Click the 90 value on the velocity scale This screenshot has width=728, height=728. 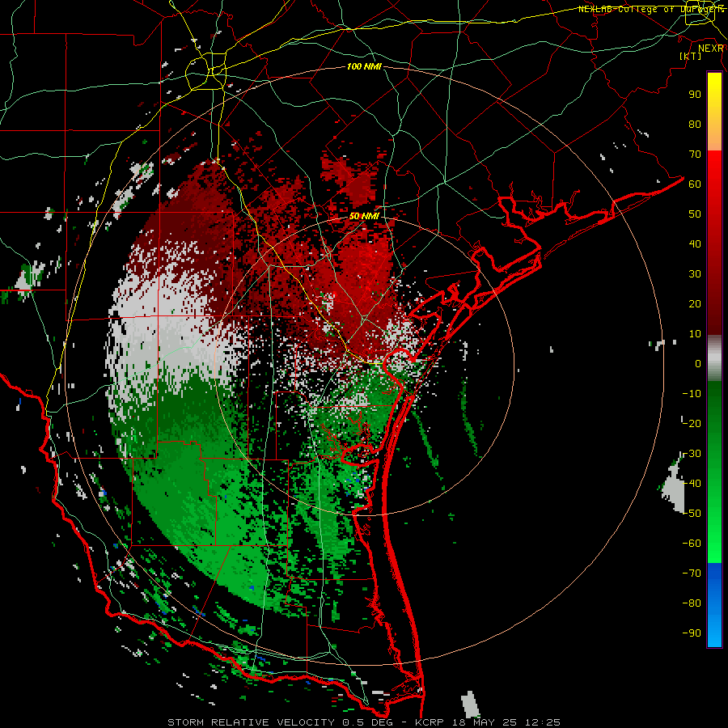695,95
